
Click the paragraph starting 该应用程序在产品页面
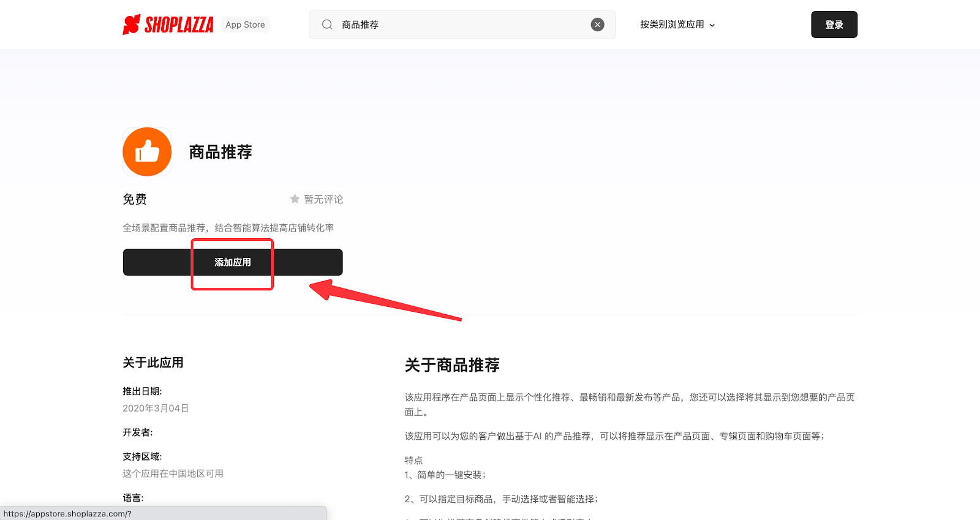pyautogui.click(x=630, y=405)
